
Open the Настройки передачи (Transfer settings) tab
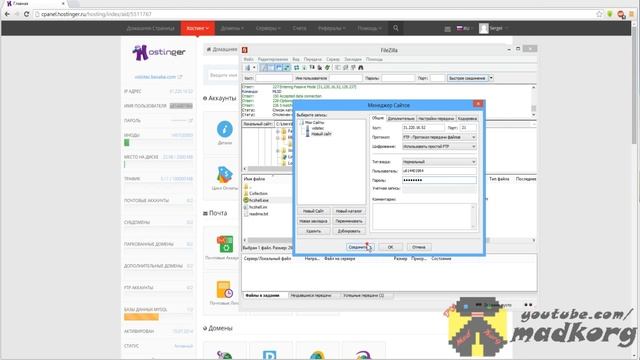(x=436, y=118)
